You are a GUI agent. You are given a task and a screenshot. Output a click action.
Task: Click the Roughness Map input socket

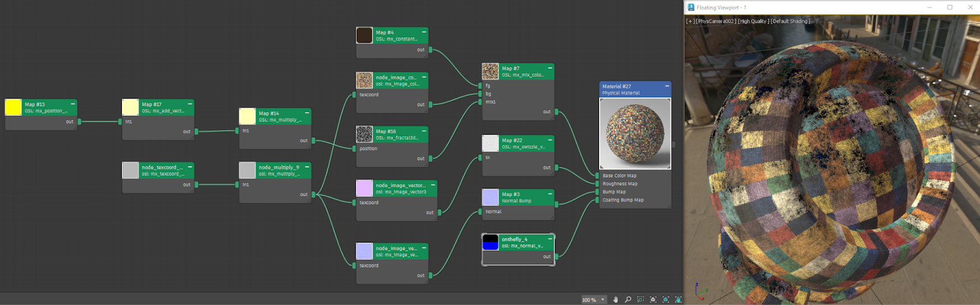coord(597,184)
